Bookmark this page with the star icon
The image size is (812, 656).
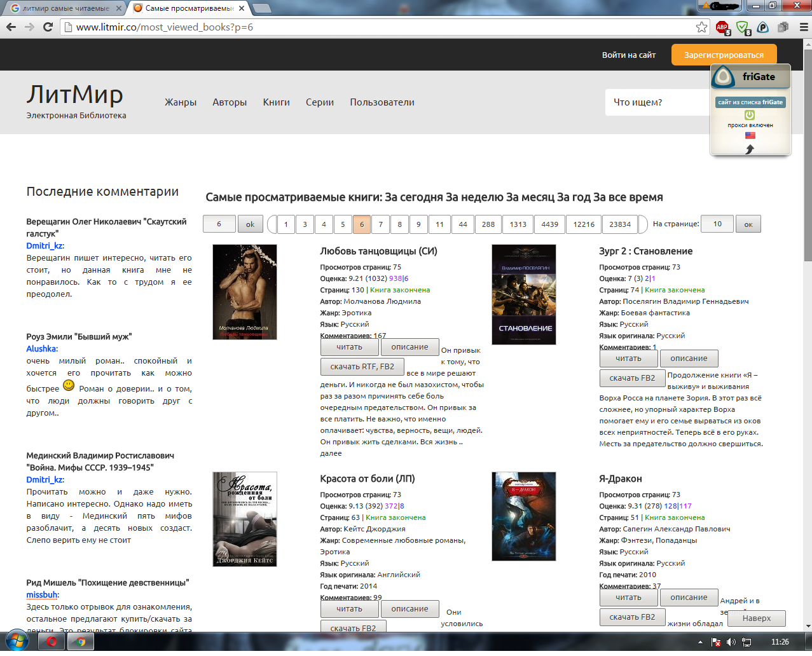pyautogui.click(x=701, y=27)
